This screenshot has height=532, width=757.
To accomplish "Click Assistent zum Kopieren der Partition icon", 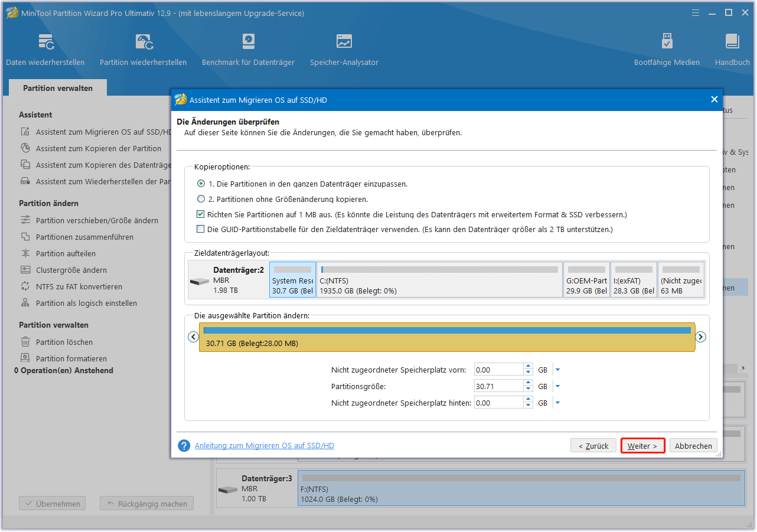I will coord(25,149).
